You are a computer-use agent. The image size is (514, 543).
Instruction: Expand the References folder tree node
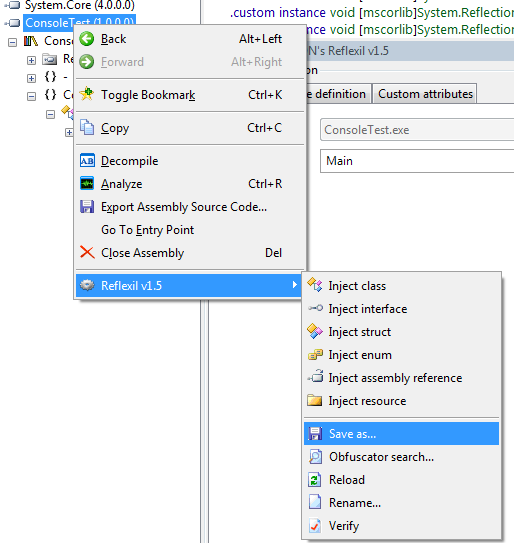(31, 60)
